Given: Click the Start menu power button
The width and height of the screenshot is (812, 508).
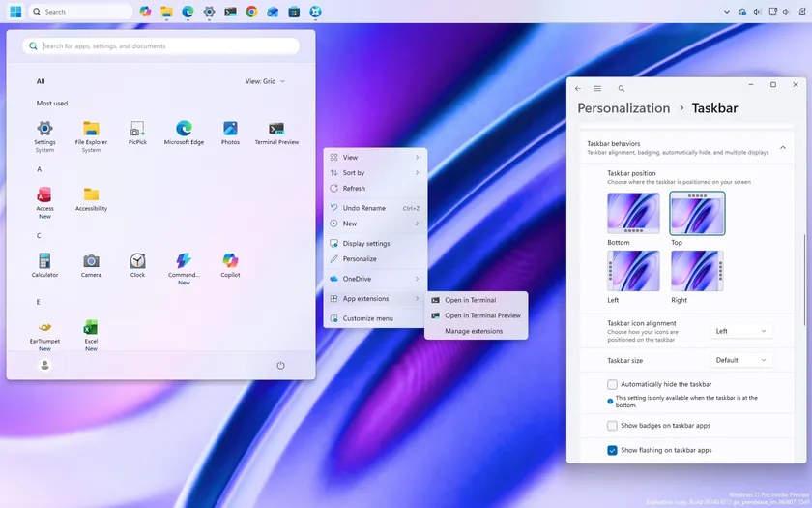Looking at the screenshot, I should click(280, 366).
